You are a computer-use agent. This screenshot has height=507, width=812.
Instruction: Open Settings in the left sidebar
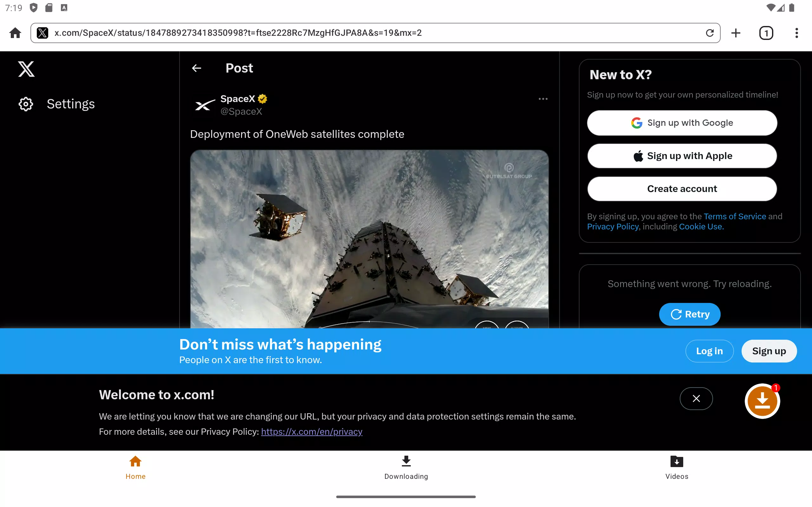56,104
